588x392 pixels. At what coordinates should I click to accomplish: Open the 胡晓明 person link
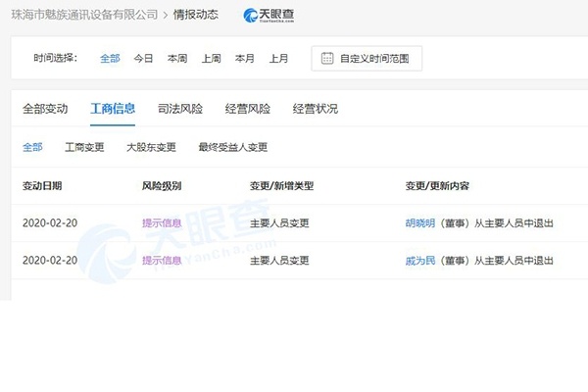tap(420, 223)
